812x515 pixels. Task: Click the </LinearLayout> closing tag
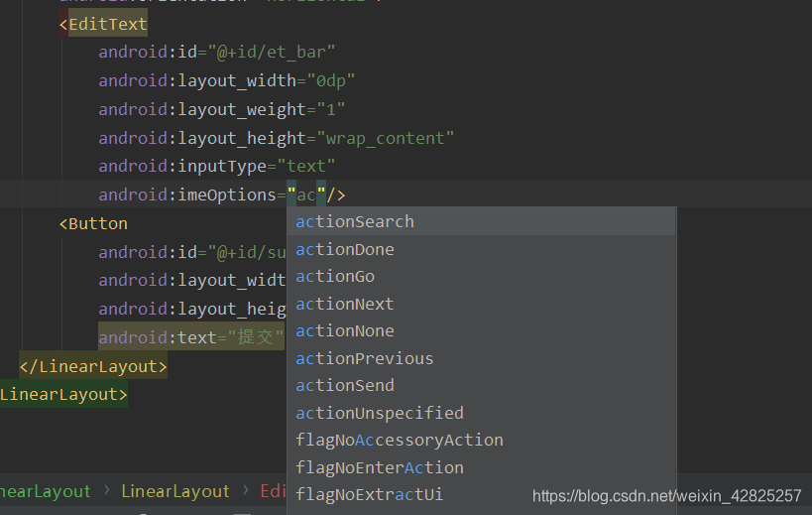click(93, 366)
